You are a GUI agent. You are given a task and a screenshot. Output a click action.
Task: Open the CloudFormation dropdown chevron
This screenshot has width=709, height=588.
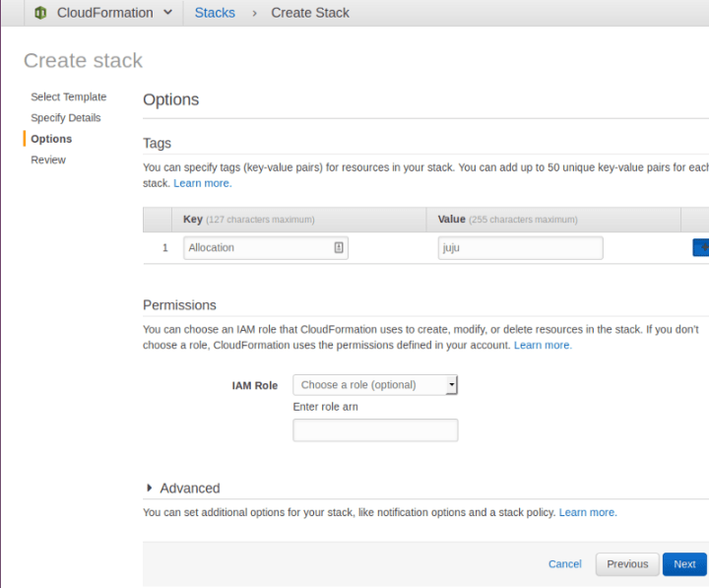167,12
